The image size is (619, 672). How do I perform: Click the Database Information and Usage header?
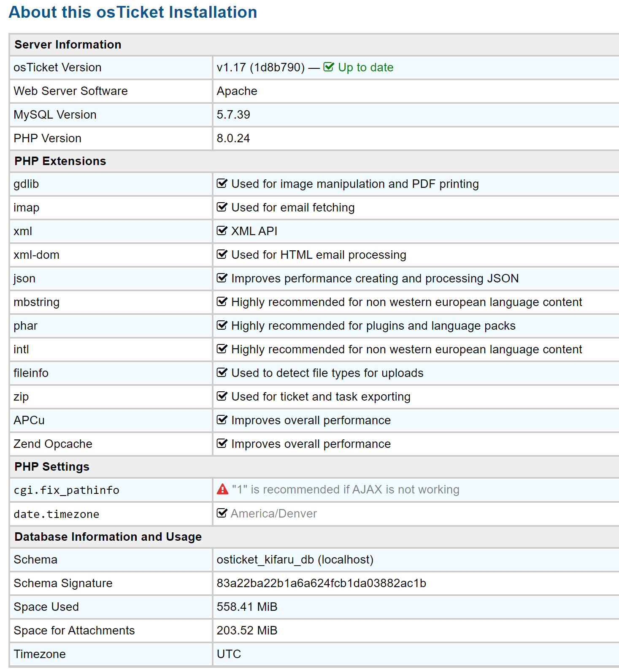108,537
